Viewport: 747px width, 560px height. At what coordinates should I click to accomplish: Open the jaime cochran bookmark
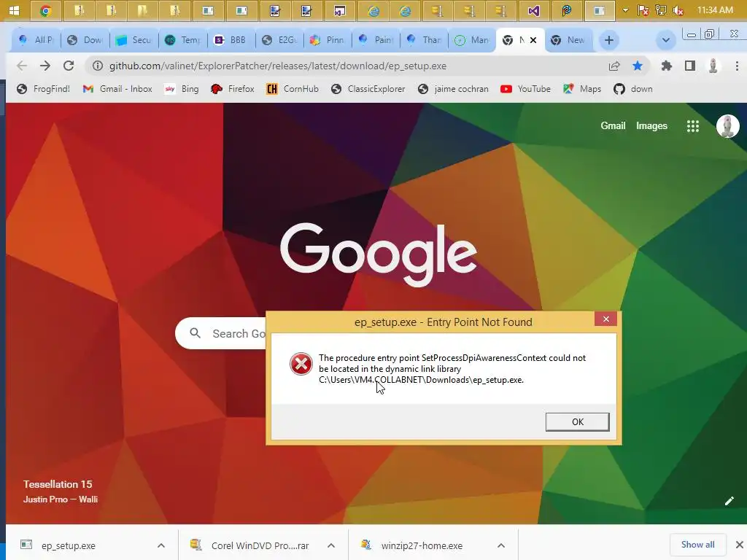coord(453,89)
